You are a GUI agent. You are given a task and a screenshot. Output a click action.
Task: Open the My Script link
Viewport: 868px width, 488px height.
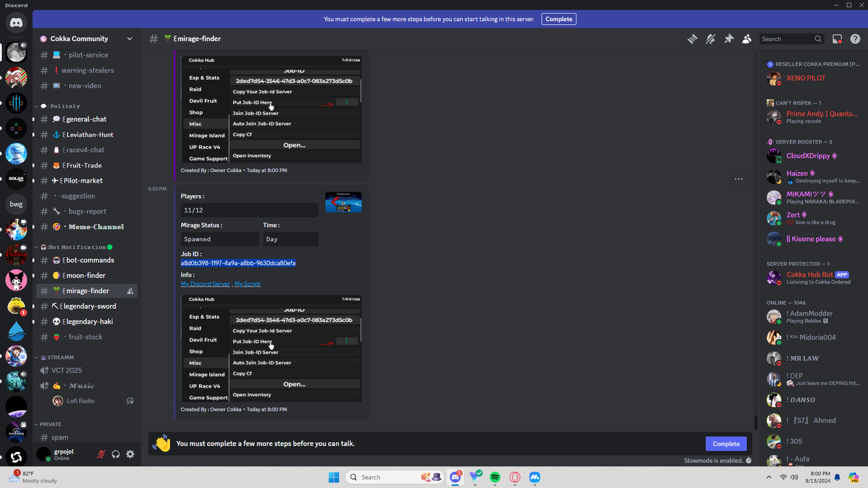pyautogui.click(x=247, y=284)
